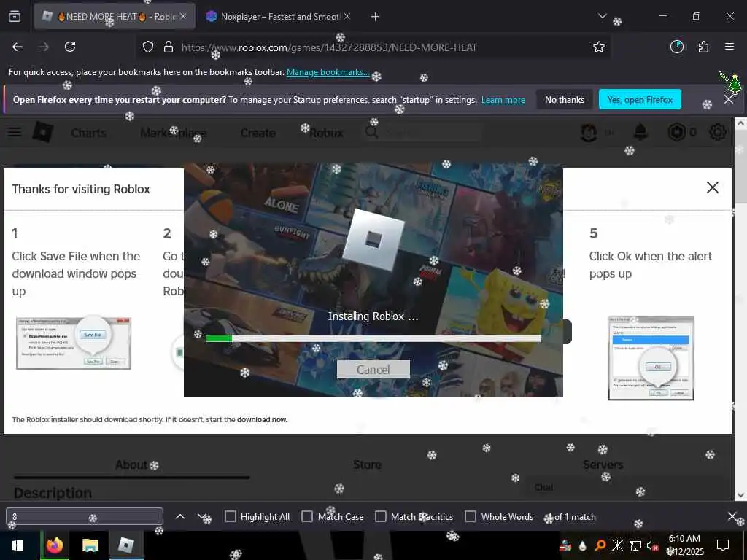Click Yes, open Firefox button
Image resolution: width=747 pixels, height=560 pixels.
tap(640, 99)
